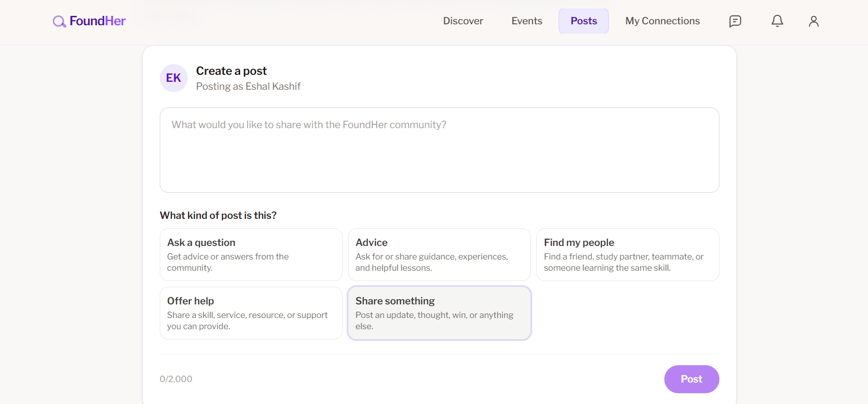Choose the Advice post type
This screenshot has width=868, height=404.
coord(439,254)
